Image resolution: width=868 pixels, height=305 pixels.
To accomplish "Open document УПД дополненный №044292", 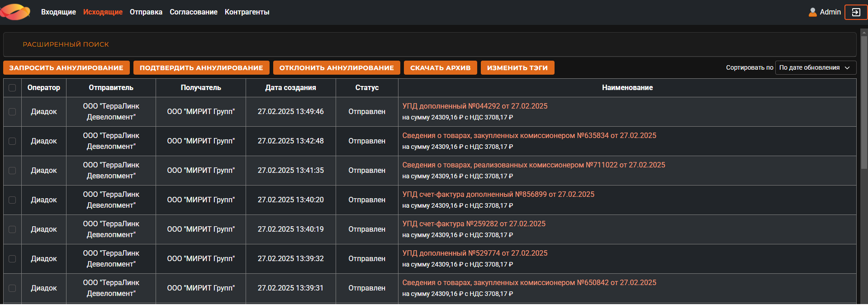I will (475, 106).
